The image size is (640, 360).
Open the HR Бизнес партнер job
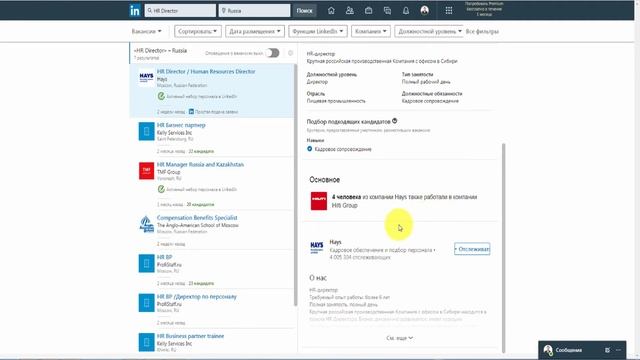(181, 125)
